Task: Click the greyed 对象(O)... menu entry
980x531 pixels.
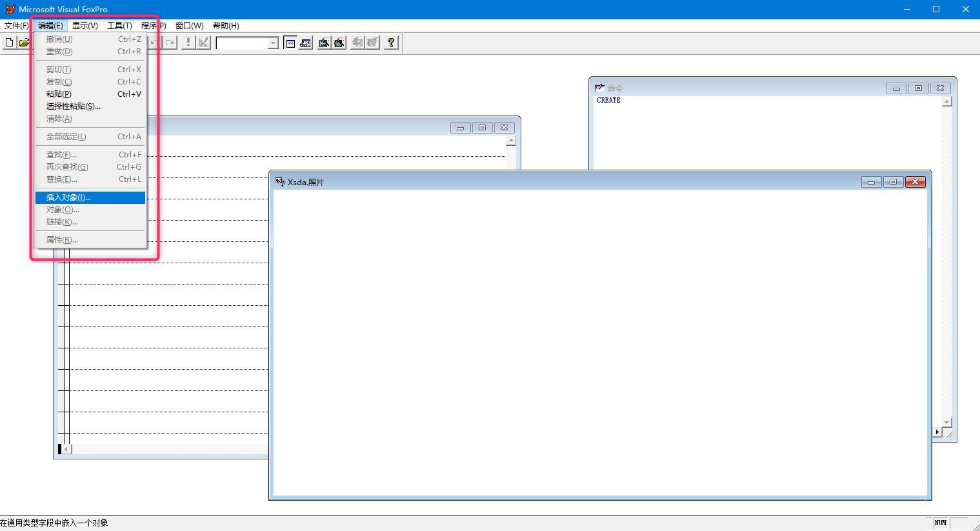Action: (x=90, y=210)
